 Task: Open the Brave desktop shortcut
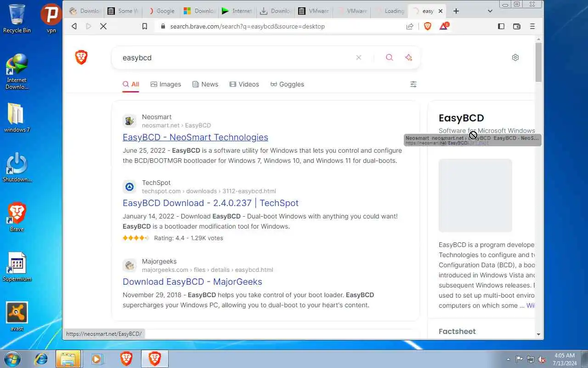tap(17, 217)
